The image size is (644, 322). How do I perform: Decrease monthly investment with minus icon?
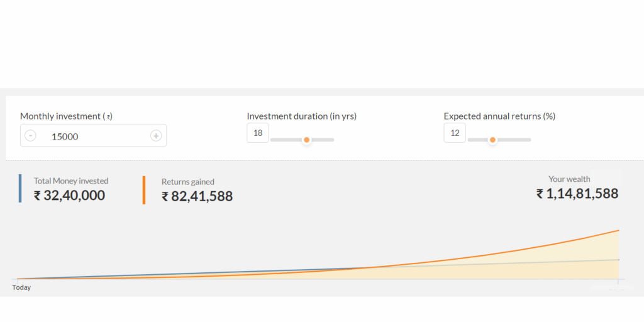coord(30,136)
